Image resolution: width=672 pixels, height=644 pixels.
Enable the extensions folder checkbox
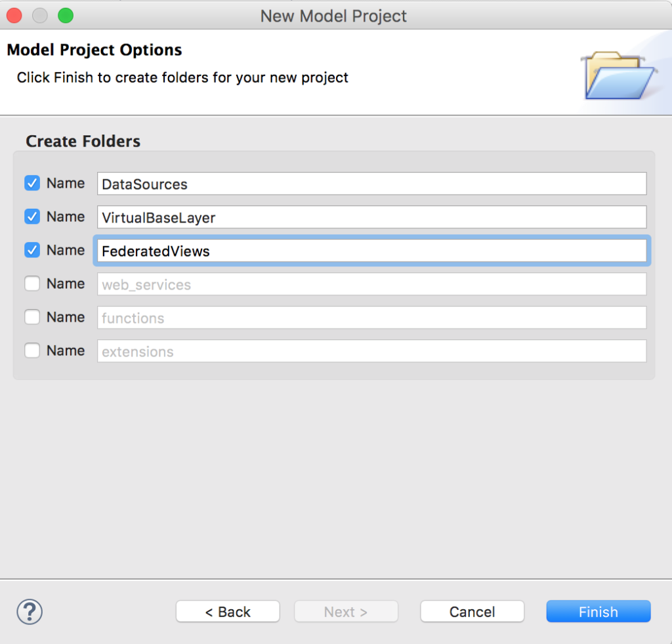pos(32,351)
